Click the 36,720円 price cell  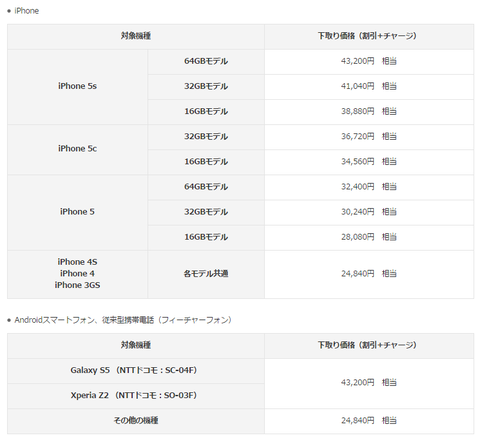[369, 137]
